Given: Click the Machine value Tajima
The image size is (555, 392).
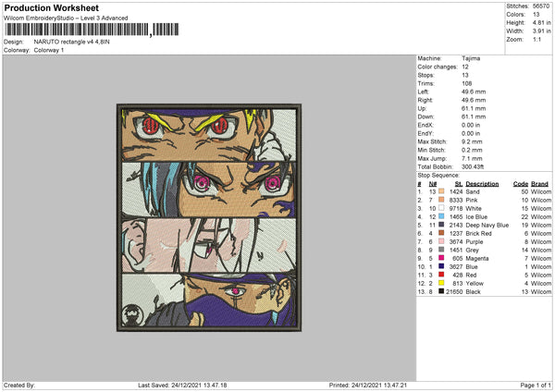Looking at the screenshot, I should pos(471,58).
